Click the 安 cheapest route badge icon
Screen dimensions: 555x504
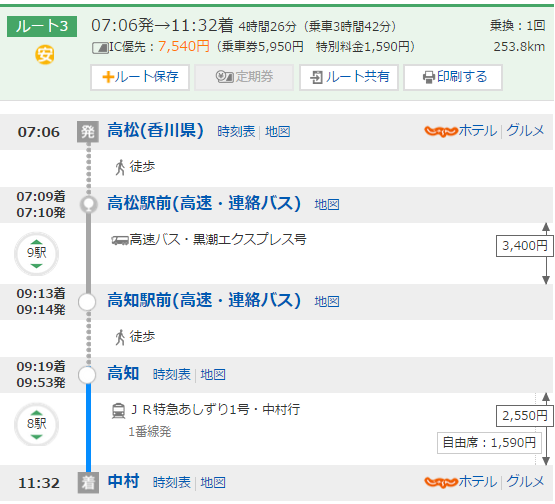[x=45, y=55]
